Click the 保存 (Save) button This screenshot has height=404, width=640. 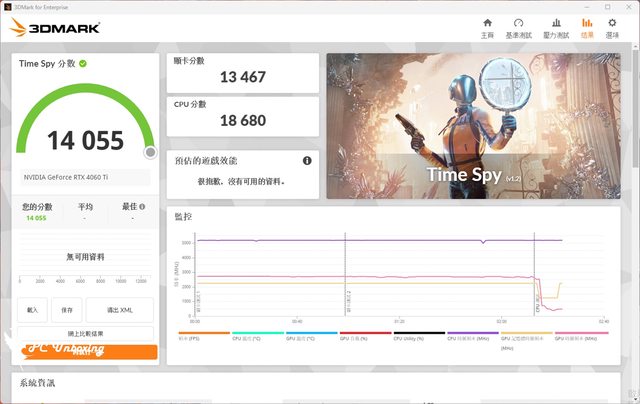[x=66, y=310]
